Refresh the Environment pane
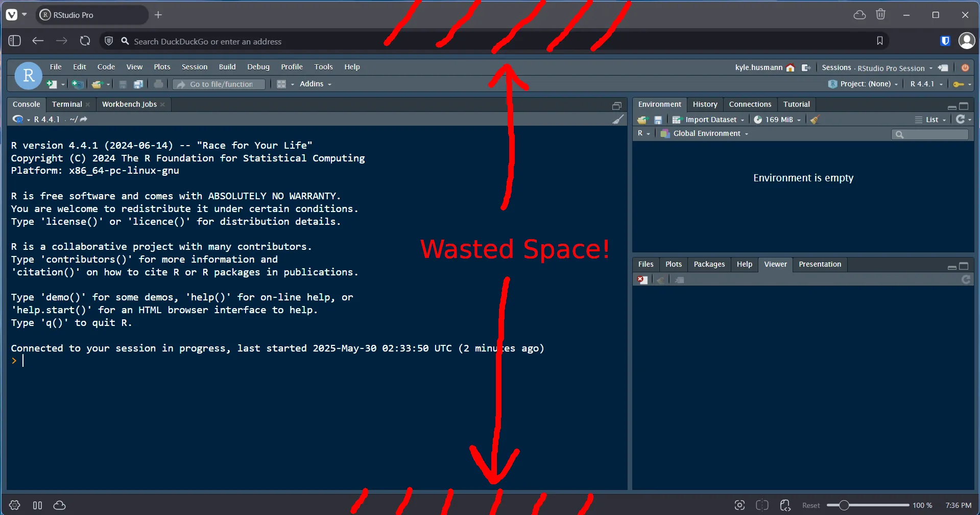The height and width of the screenshot is (515, 980). pyautogui.click(x=960, y=120)
